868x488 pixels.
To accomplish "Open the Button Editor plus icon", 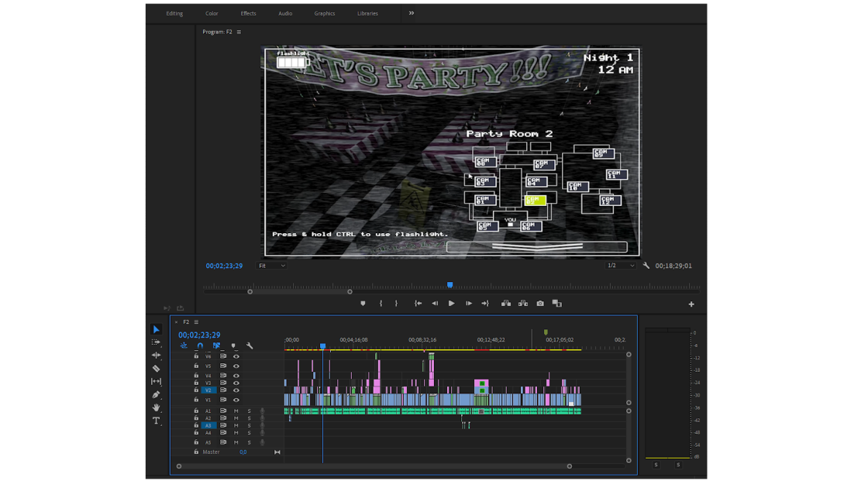I will pyautogui.click(x=691, y=304).
